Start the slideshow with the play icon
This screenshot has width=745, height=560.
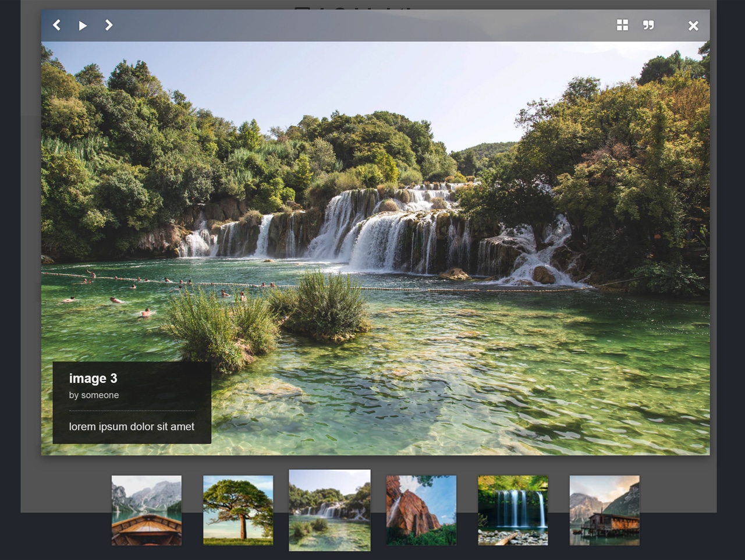coord(83,26)
